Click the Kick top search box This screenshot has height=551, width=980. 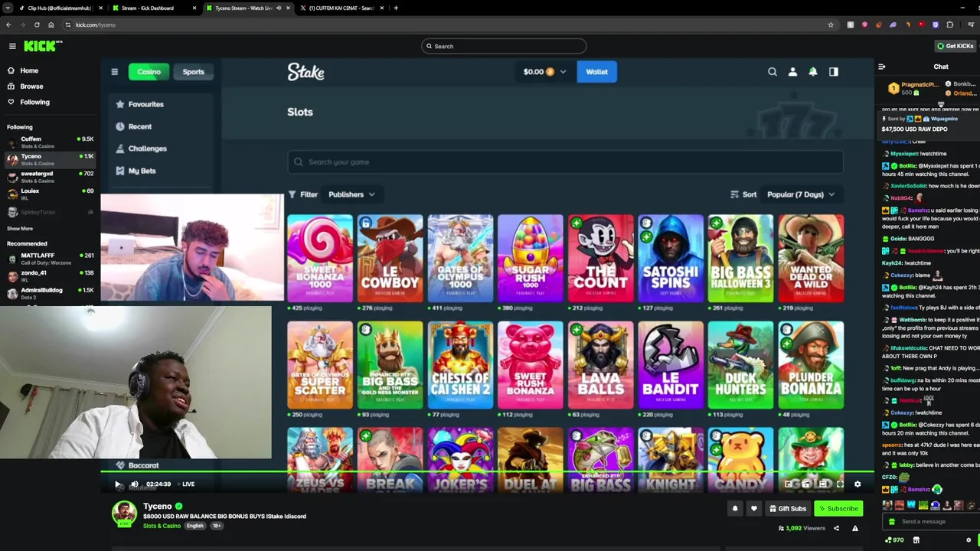click(504, 46)
